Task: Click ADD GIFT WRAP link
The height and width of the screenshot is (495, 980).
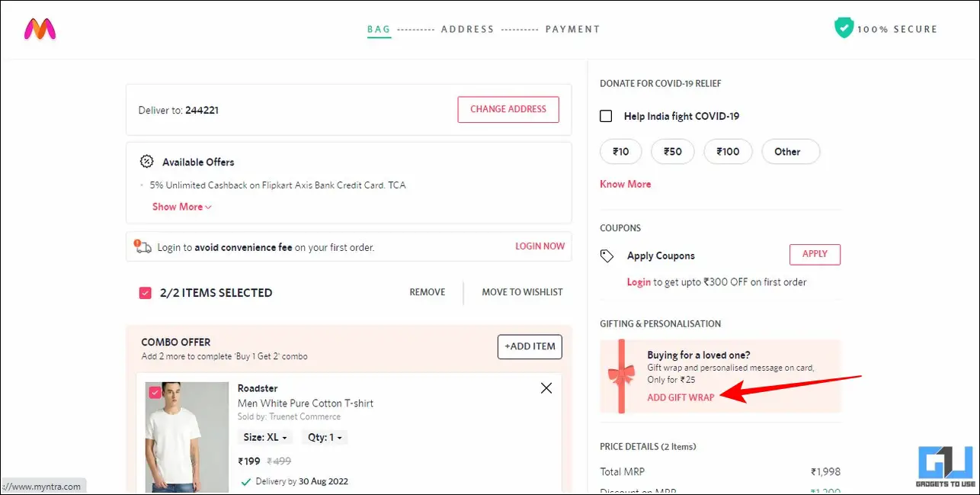Action: click(x=681, y=397)
